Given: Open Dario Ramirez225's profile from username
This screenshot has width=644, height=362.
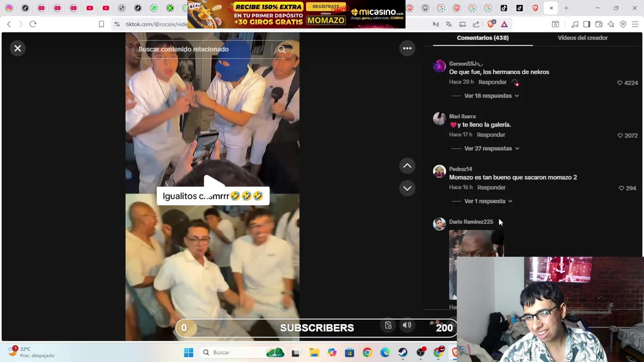Looking at the screenshot, I should pos(470,222).
